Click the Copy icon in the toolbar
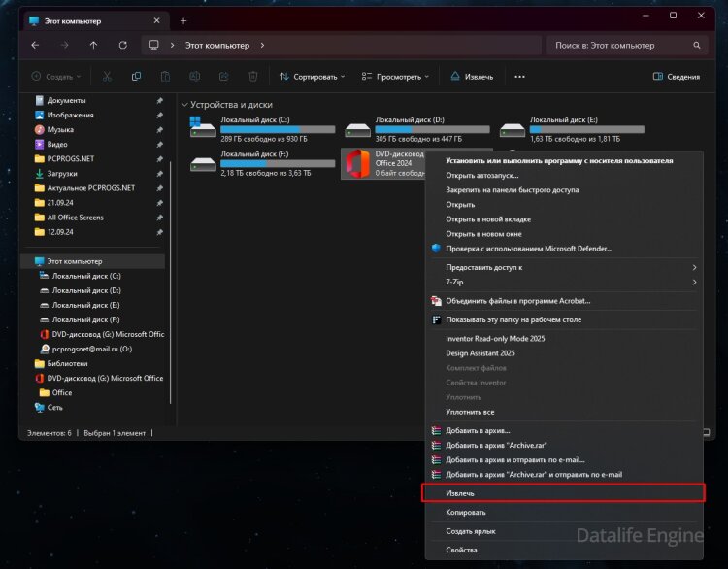 tap(136, 76)
